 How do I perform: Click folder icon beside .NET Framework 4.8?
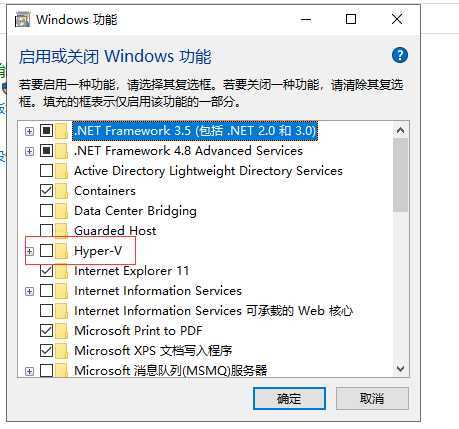pos(62,151)
